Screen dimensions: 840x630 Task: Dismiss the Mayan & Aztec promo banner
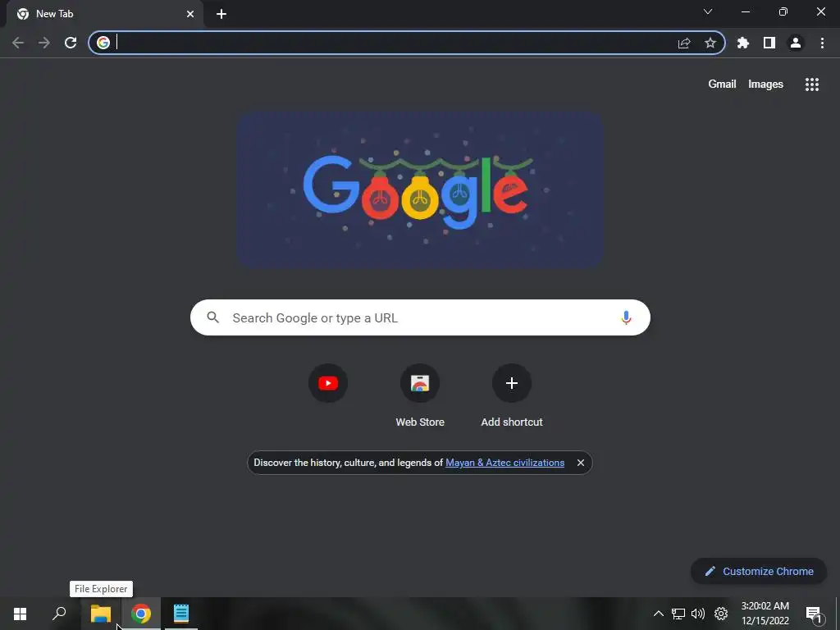(580, 463)
